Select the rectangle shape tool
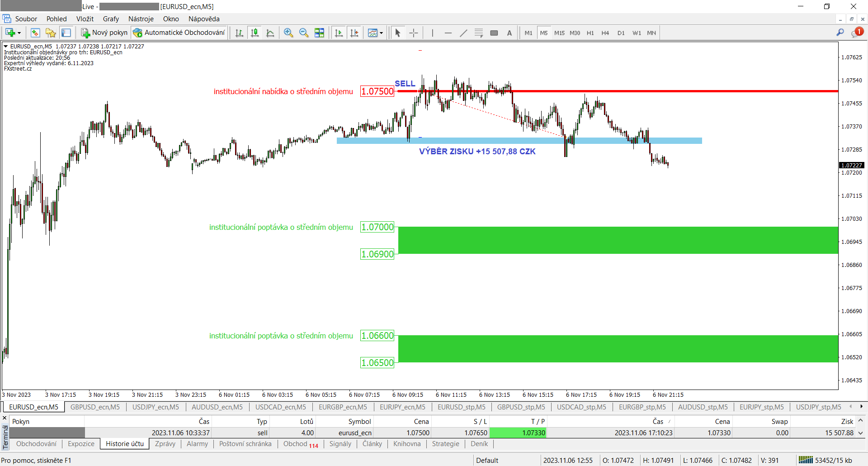This screenshot has height=466, width=868. tap(494, 33)
